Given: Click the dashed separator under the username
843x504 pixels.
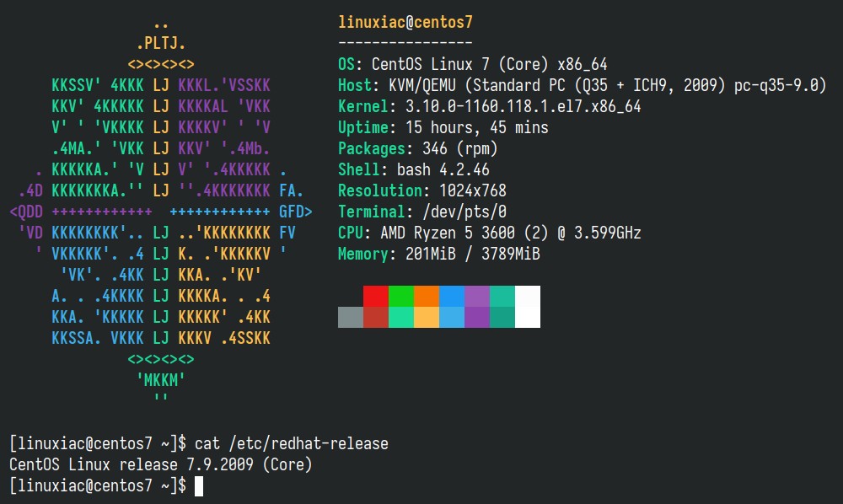Looking at the screenshot, I should coord(405,43).
